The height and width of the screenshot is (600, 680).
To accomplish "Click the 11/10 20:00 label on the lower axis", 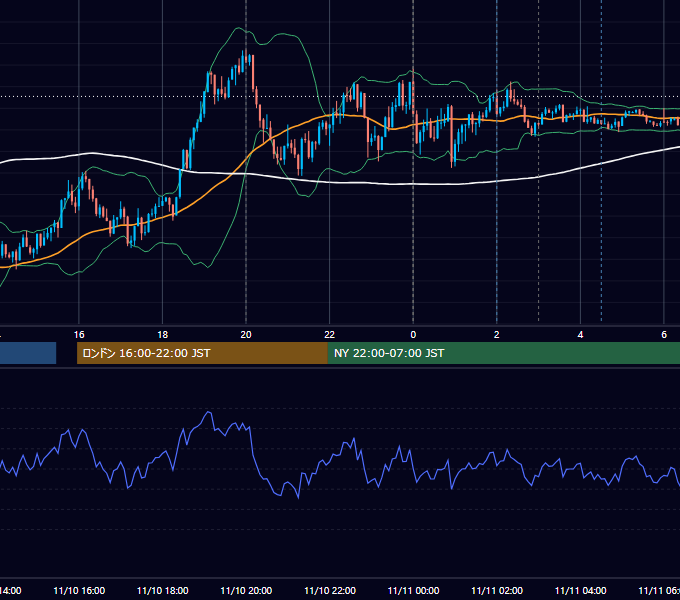I will [246, 590].
